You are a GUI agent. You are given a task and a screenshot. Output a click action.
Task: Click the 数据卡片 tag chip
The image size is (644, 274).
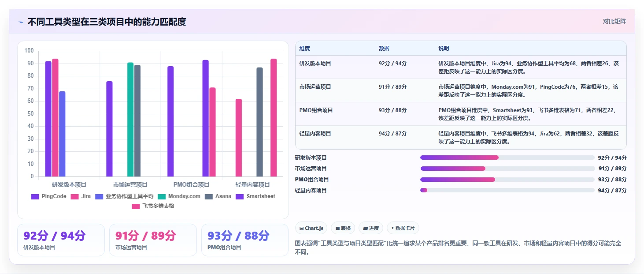[403, 228]
